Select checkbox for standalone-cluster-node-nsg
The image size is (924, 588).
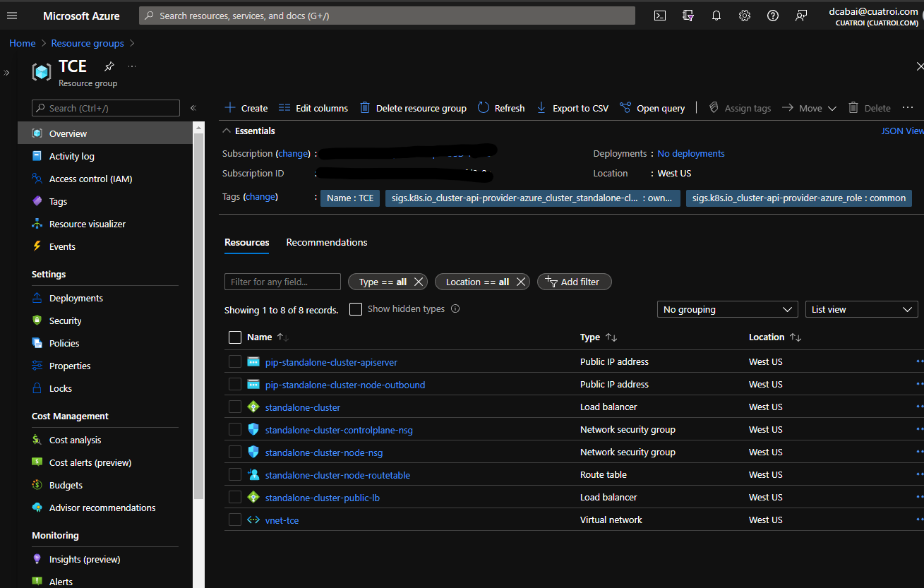[235, 452]
